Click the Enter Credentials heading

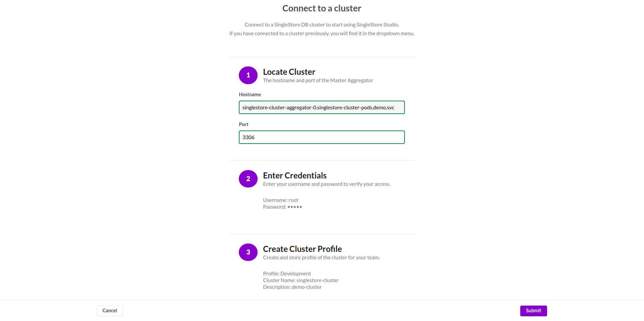coord(294,175)
